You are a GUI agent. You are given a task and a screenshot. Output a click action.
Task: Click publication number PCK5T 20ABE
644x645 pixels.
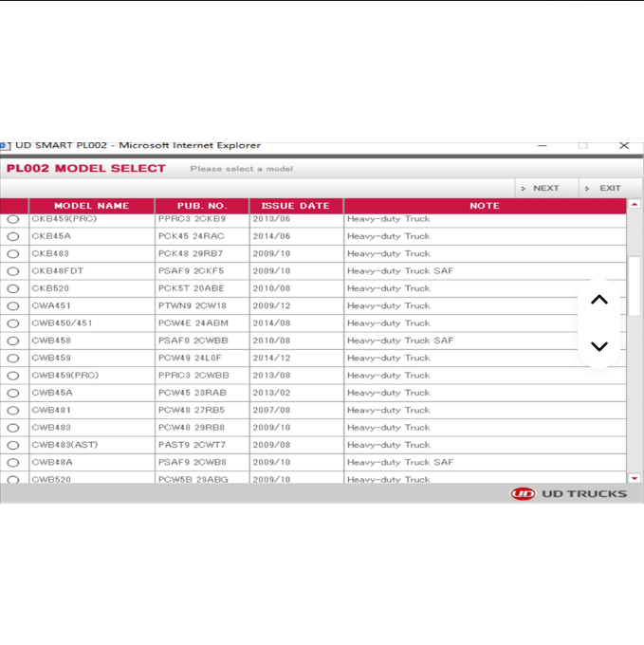tap(192, 288)
